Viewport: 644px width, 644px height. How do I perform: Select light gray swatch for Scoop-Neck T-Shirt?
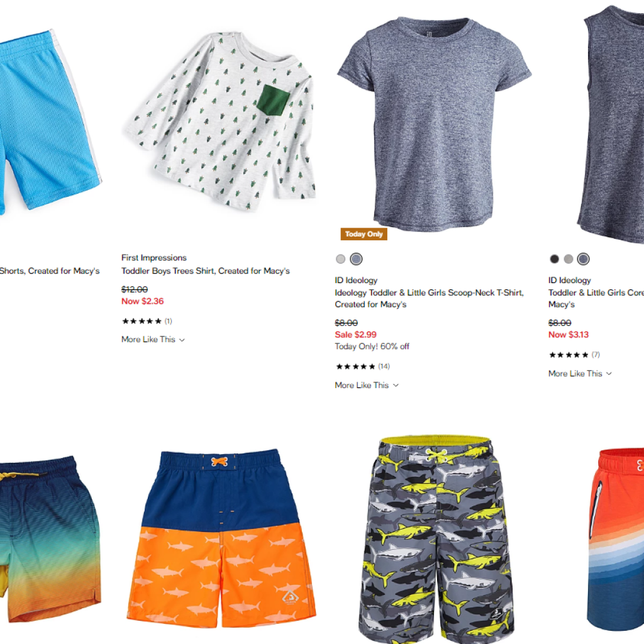click(340, 258)
